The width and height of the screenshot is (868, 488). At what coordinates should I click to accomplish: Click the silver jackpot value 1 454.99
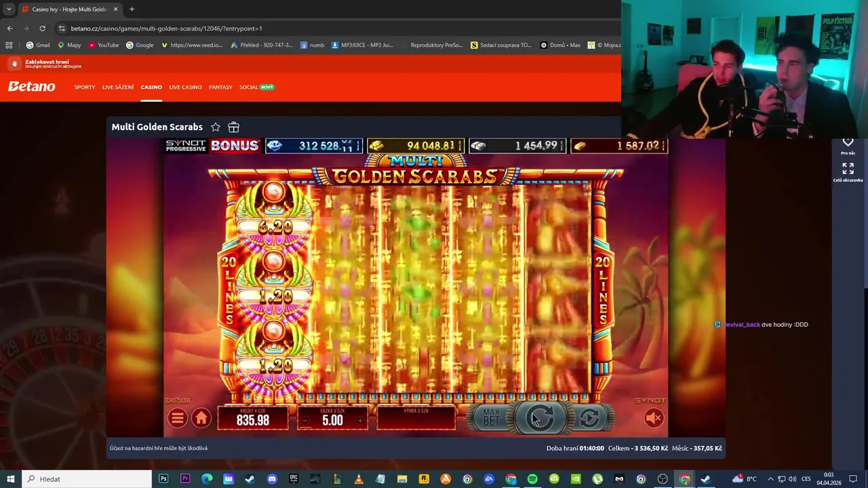(517, 146)
